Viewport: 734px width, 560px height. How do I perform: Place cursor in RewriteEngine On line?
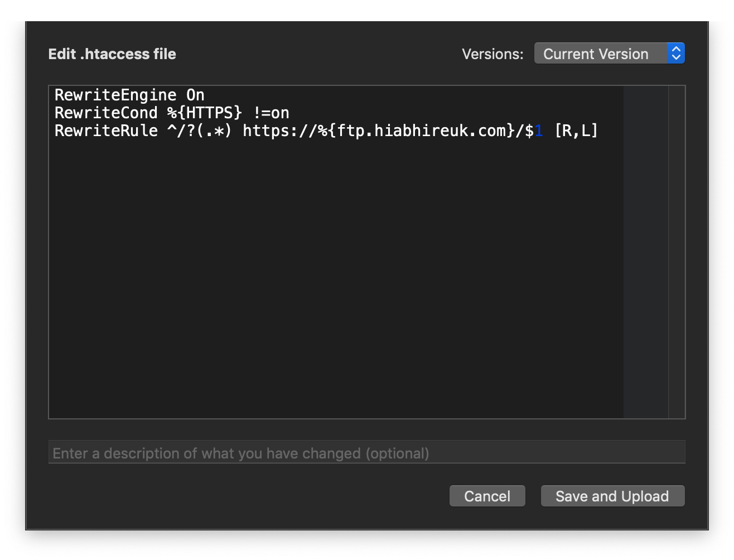(129, 95)
